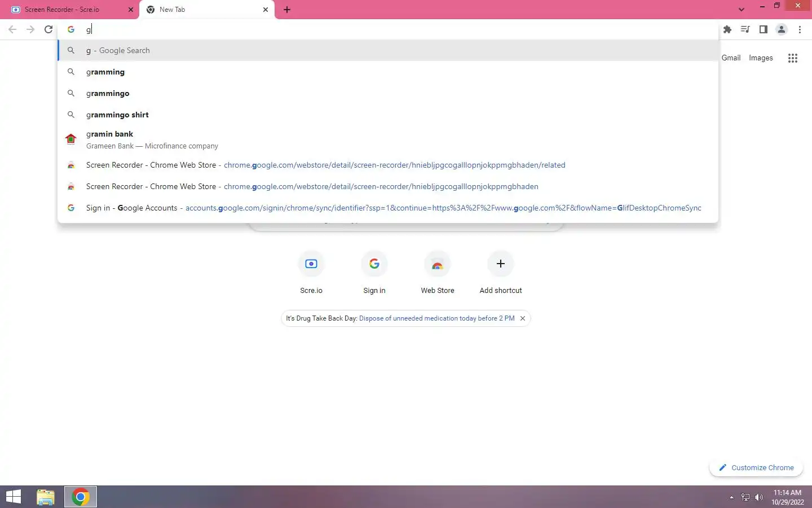The height and width of the screenshot is (508, 812).
Task: Open the Images link
Action: point(761,58)
